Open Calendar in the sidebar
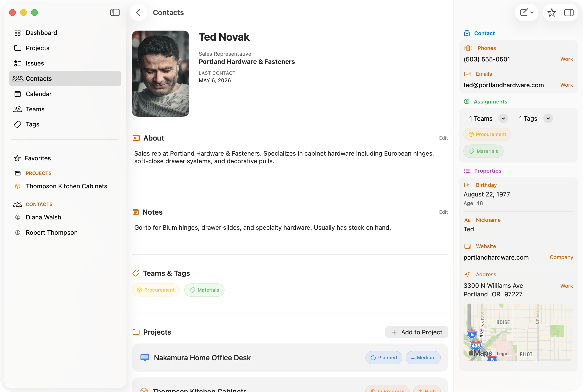The height and width of the screenshot is (392, 583). (x=65, y=94)
